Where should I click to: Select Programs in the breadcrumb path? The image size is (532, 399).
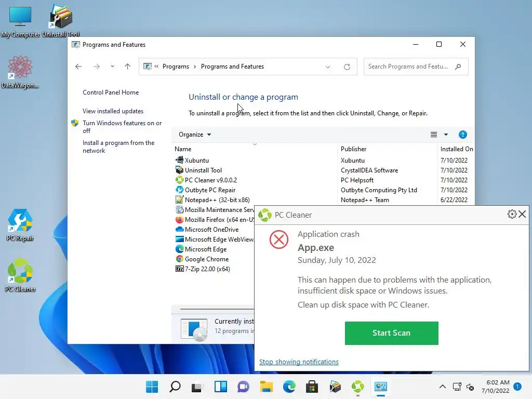(x=176, y=66)
